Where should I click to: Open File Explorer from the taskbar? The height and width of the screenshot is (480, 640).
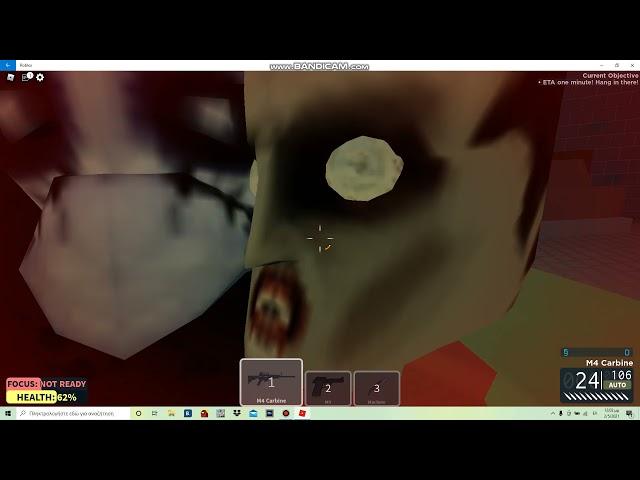171,413
